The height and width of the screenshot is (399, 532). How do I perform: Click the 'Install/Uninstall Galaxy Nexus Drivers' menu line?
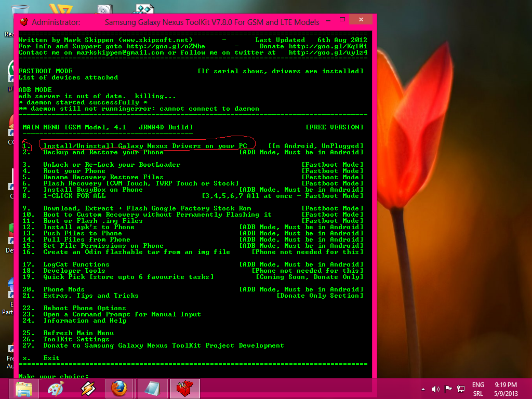tap(145, 146)
